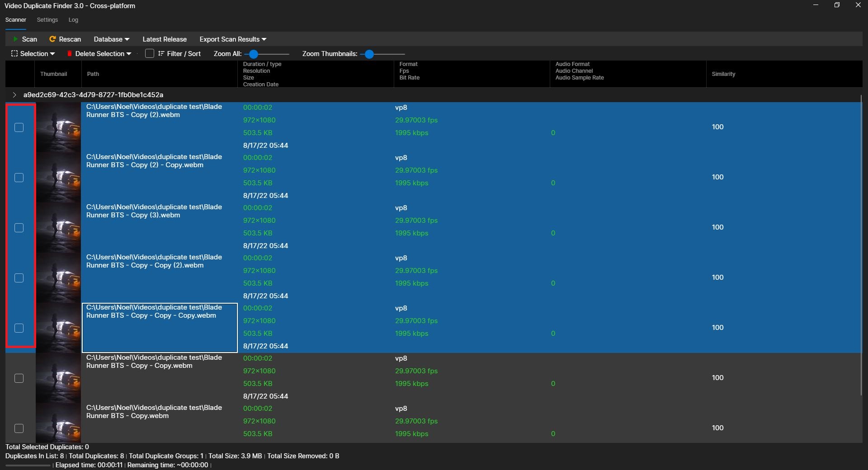Click the Selection marquee icon
868x470 pixels.
coord(14,53)
